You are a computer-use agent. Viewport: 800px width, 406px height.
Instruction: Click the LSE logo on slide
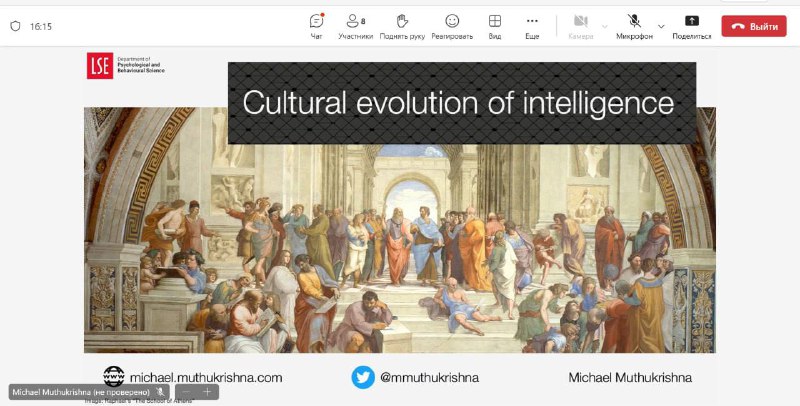(99, 66)
